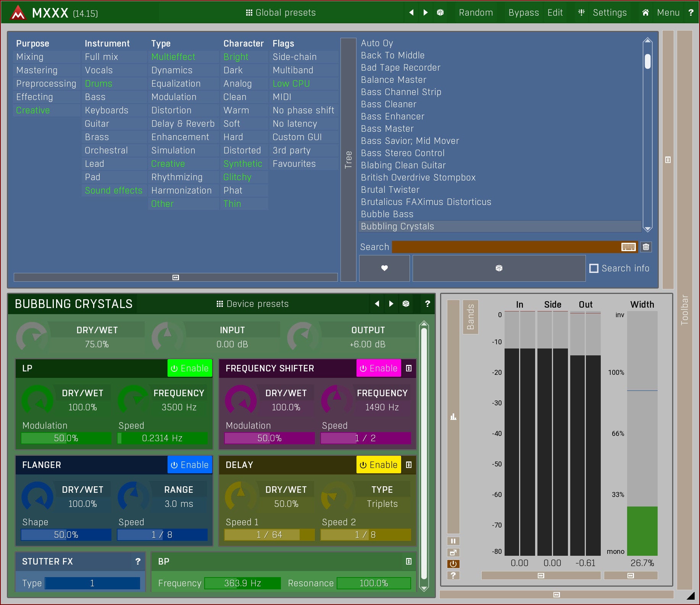
Task: Open the Settings menu
Action: click(609, 13)
